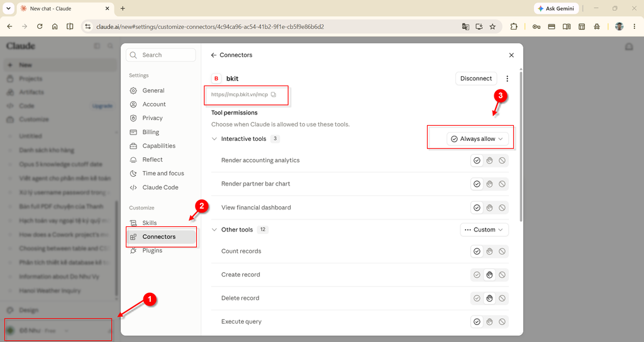Open Privacy settings
644x342 pixels.
(x=160, y=118)
